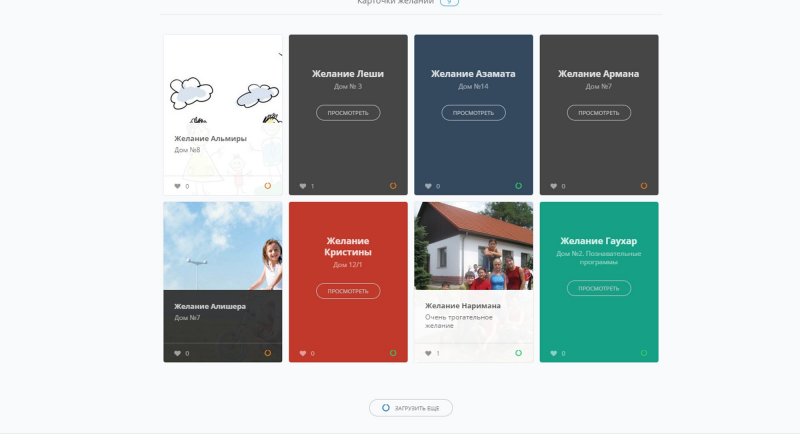Click green status circle on Желание Азамата
The width and height of the screenshot is (800, 440).
tap(518, 185)
